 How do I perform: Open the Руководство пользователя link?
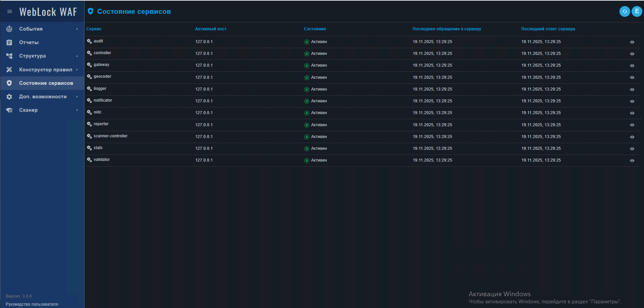[32, 304]
